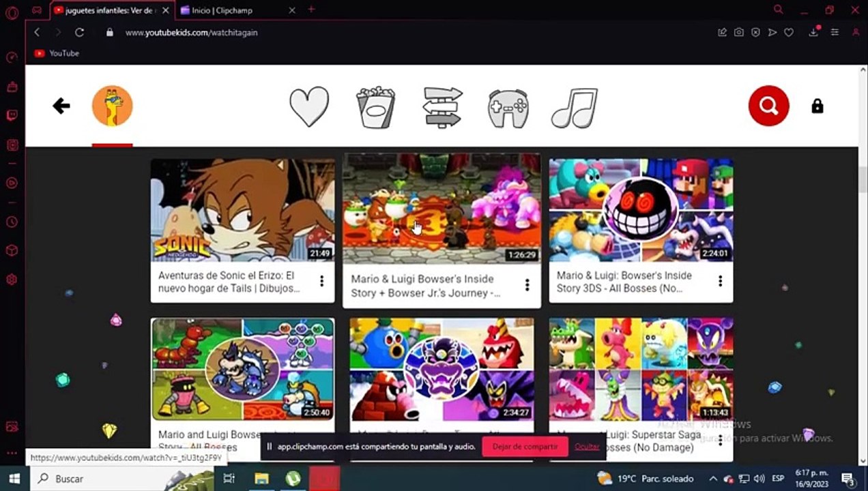Open the game controller gaming category

[508, 108]
